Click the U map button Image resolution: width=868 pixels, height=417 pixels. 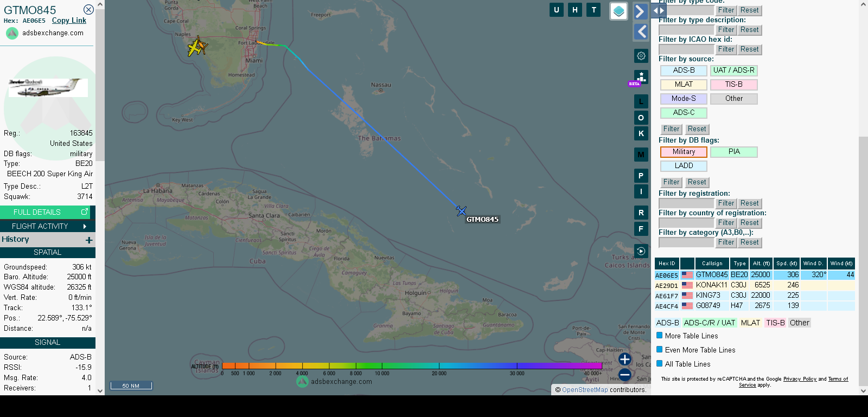pyautogui.click(x=557, y=10)
